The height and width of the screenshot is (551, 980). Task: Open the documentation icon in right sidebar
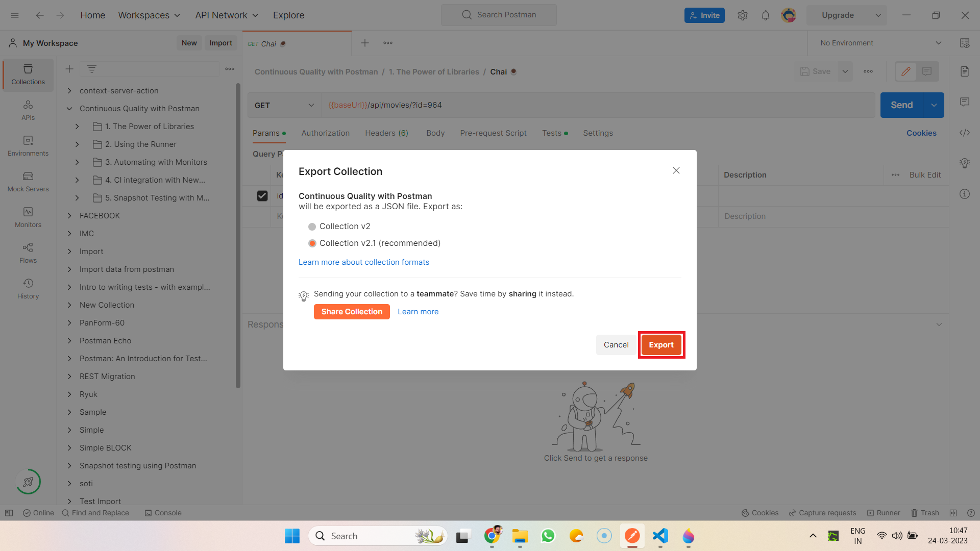click(965, 71)
